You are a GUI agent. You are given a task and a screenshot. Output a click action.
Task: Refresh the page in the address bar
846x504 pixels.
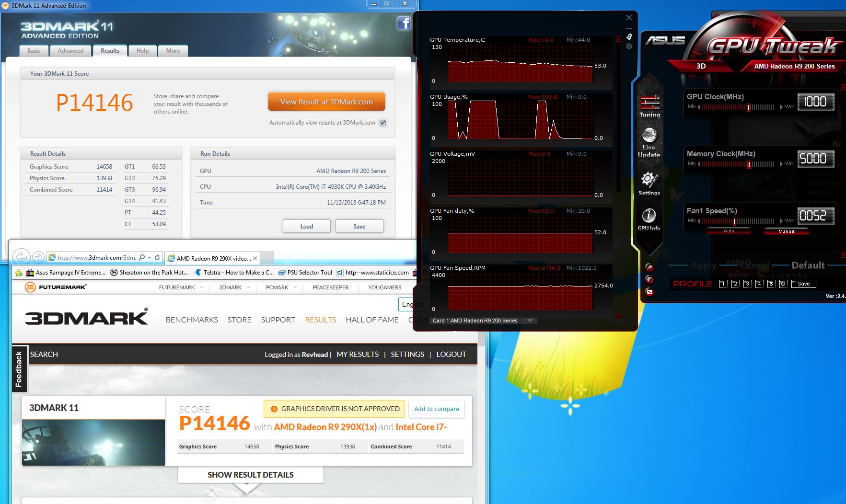(157, 257)
